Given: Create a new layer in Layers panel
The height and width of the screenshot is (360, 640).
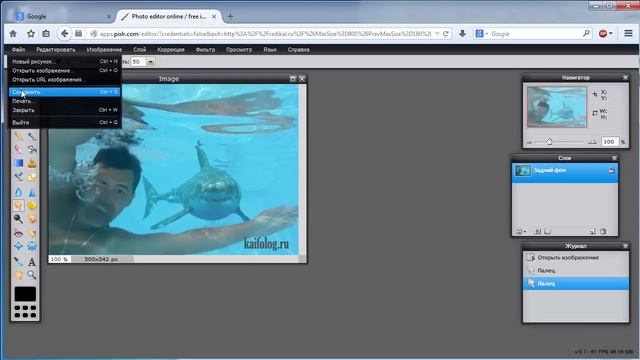Looking at the screenshot, I should click(x=592, y=231).
